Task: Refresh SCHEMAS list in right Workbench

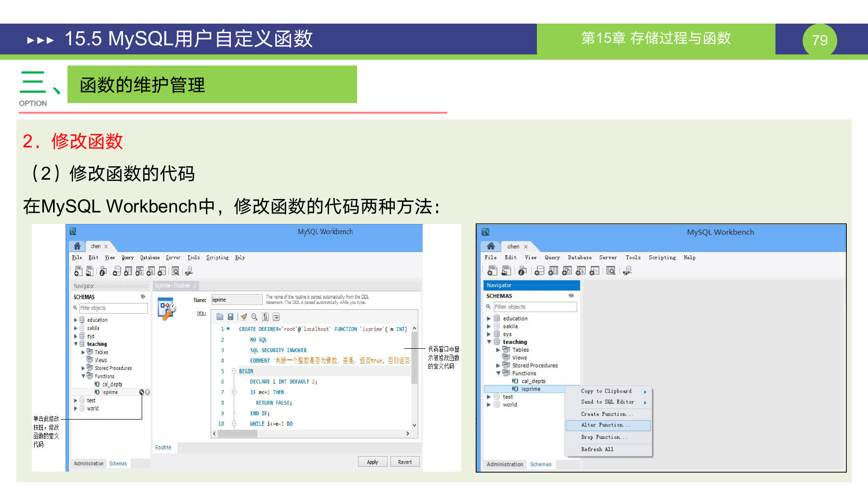Action: [x=571, y=296]
